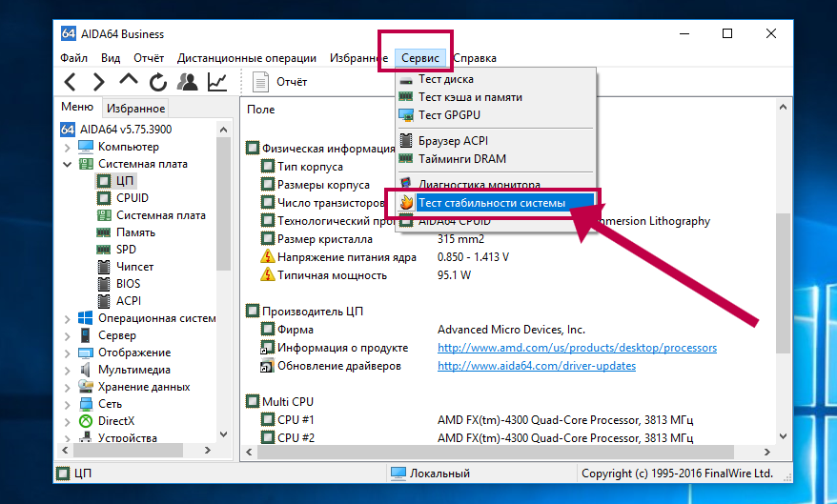Click the Отчёт report toolbar button

(x=281, y=82)
